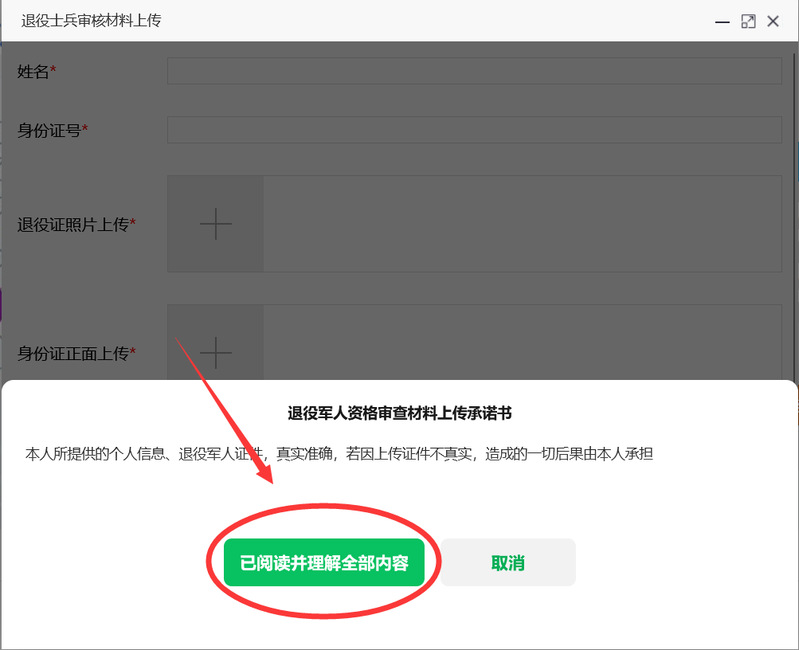799x650 pixels.
Task: Click the 退役军人资格审查材料上传承诺书 heading
Action: pyautogui.click(x=399, y=412)
